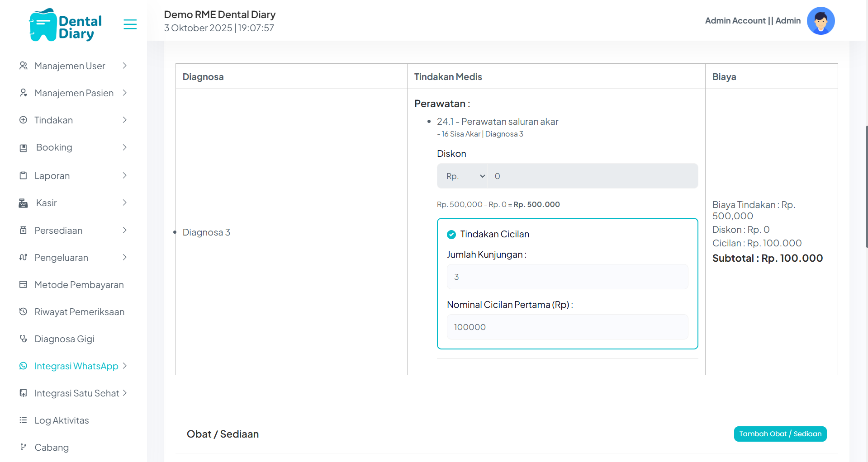This screenshot has height=462, width=868.
Task: Click the Manajemen User people icon
Action: (x=24, y=66)
